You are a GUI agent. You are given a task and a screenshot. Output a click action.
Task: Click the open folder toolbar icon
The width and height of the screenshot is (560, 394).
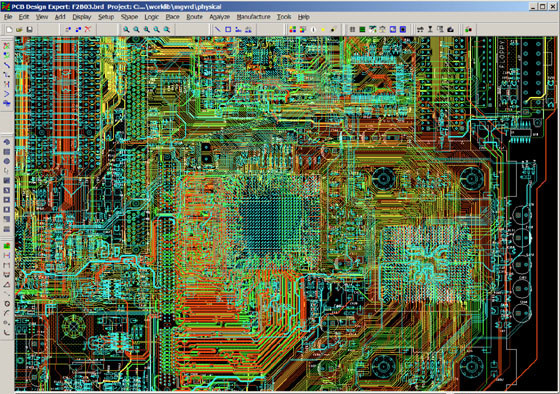[x=19, y=30]
